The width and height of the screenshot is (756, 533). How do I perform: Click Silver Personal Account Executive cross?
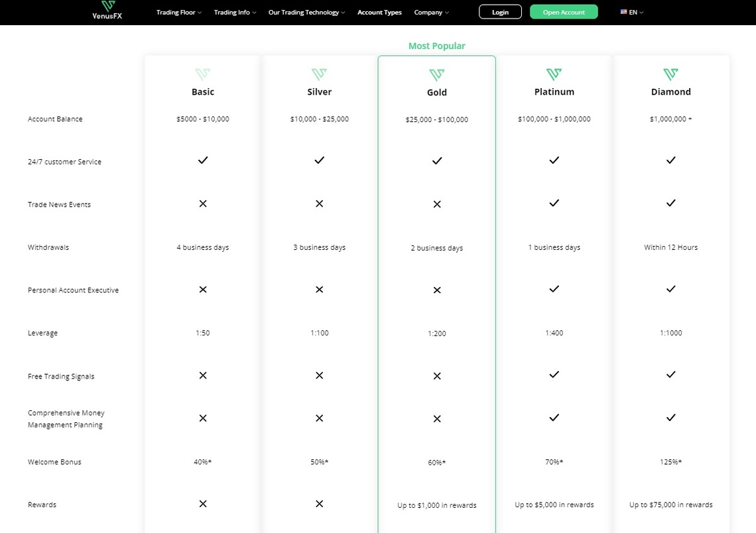point(319,289)
